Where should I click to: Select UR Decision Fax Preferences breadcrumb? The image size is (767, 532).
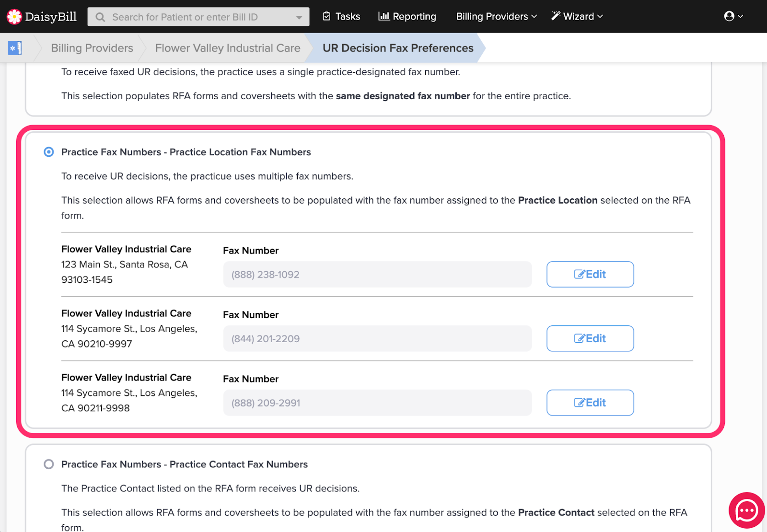pyautogui.click(x=398, y=48)
